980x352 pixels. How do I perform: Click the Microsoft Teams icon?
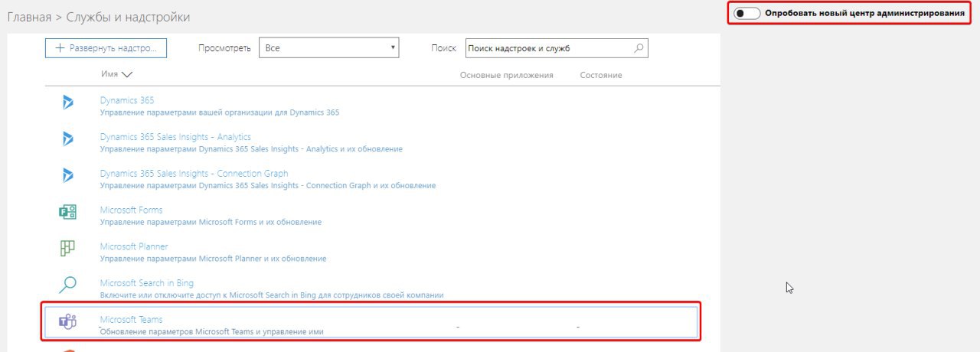click(x=68, y=322)
